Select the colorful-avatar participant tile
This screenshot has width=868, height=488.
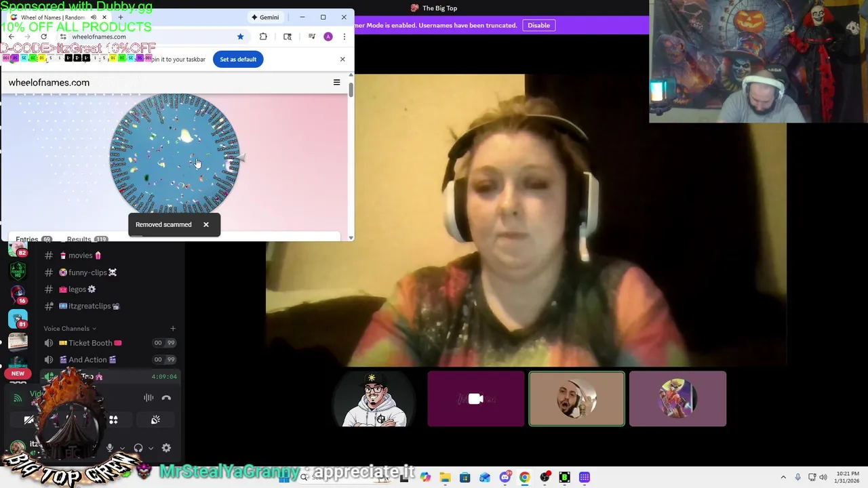pyautogui.click(x=677, y=399)
